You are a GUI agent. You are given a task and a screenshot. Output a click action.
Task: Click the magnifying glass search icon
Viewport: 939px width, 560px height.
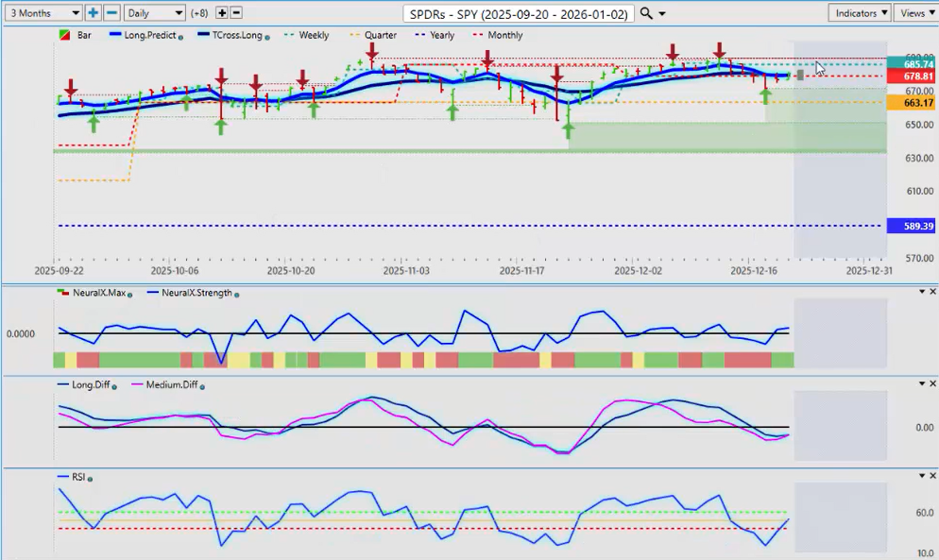pyautogui.click(x=646, y=13)
